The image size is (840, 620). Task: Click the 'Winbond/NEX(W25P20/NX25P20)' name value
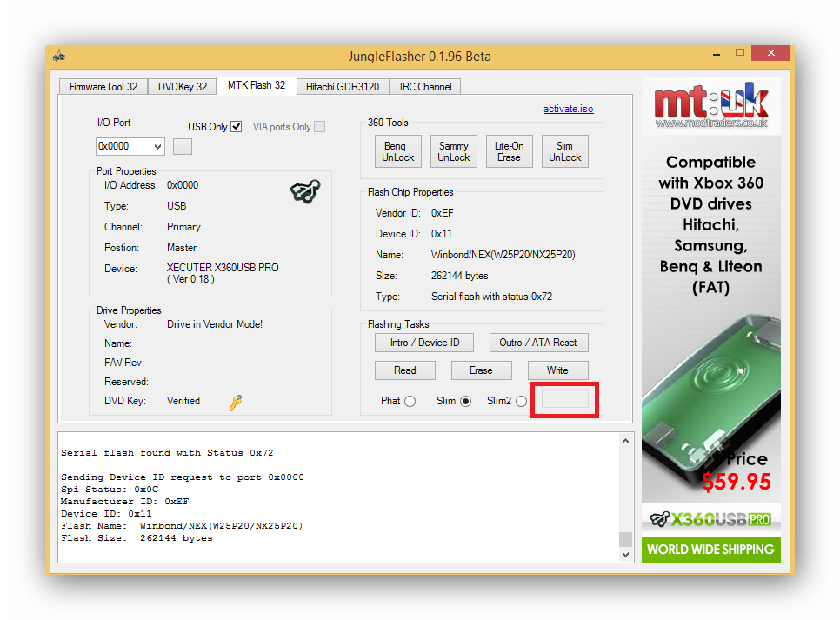[503, 255]
